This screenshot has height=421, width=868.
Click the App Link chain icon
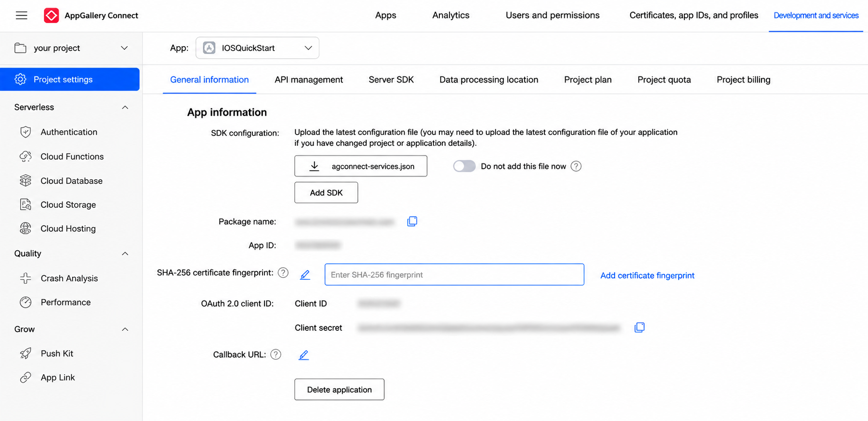pyautogui.click(x=26, y=377)
